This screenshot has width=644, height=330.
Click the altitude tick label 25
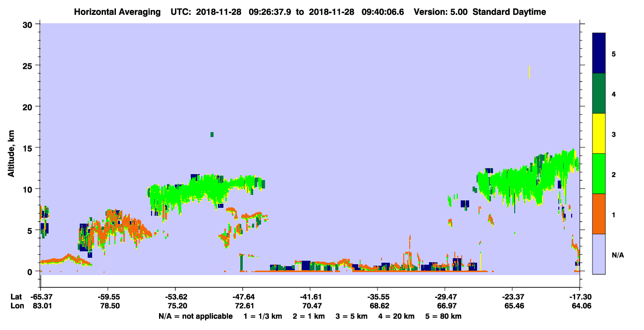[29, 65]
